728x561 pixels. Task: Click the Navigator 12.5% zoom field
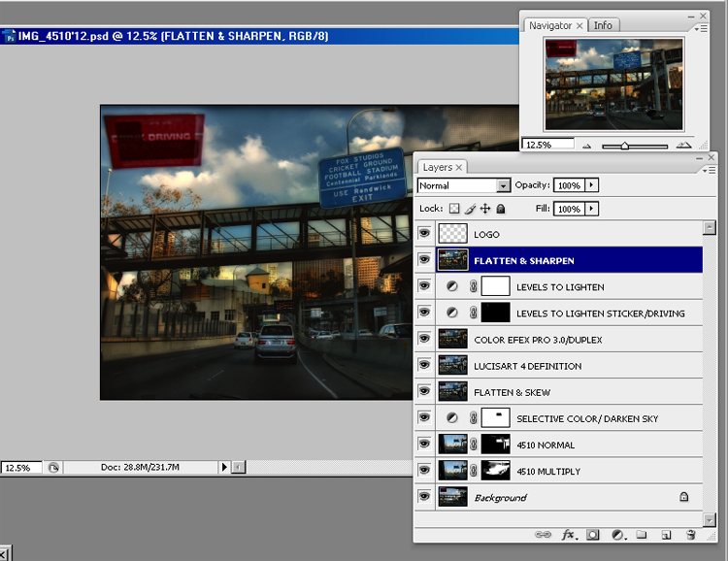tap(547, 144)
